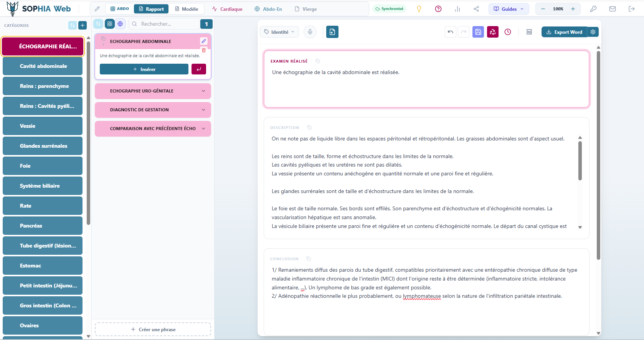Click the Synchronisé status badge

tap(390, 9)
